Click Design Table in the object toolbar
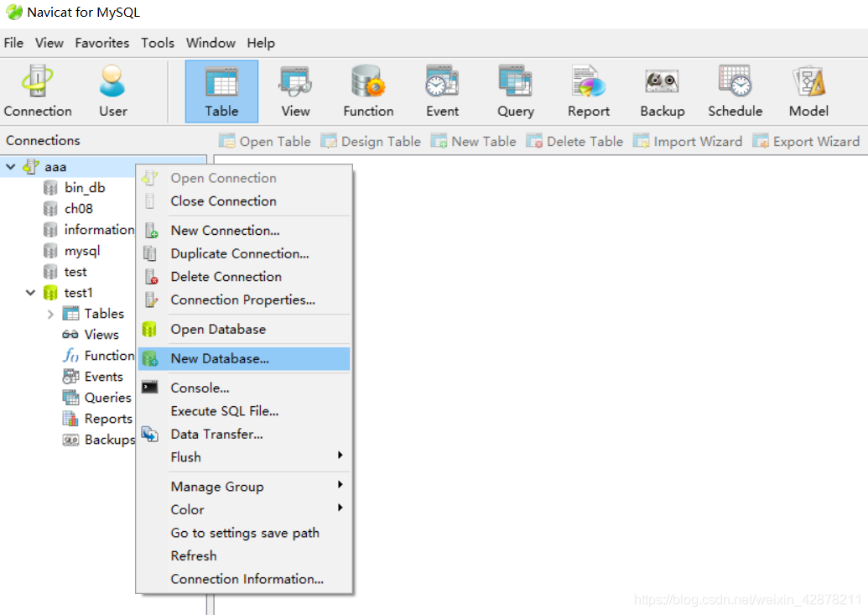Image resolution: width=868 pixels, height=615 pixels. (x=371, y=142)
